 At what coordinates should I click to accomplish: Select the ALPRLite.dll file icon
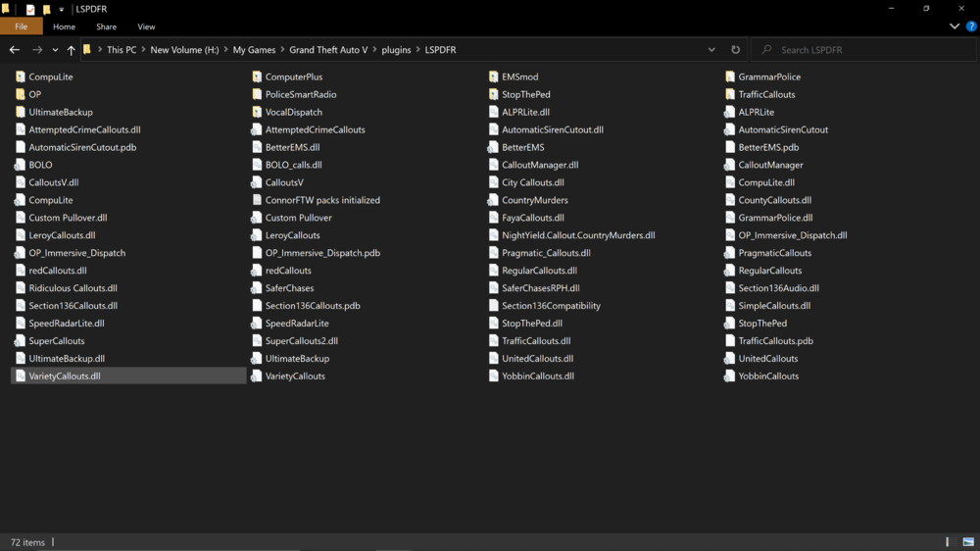coord(493,112)
